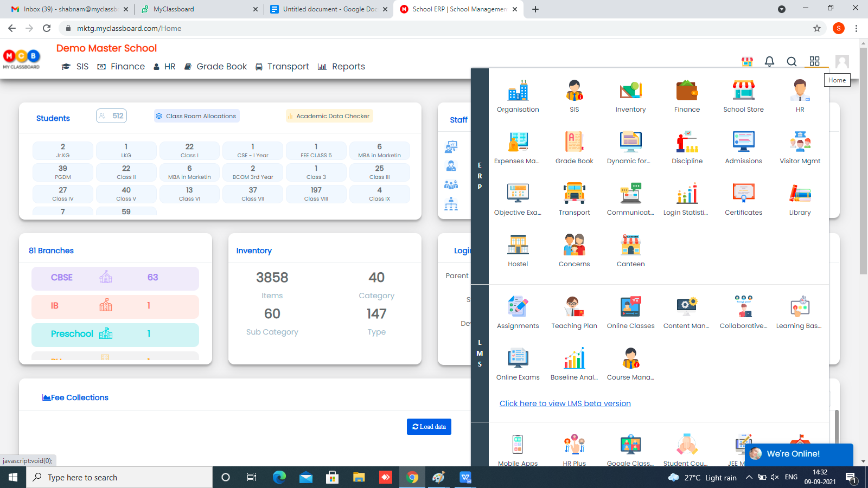Image resolution: width=868 pixels, height=488 pixels.
Task: Switch to Untitled document Google Docs tab
Action: pyautogui.click(x=329, y=9)
